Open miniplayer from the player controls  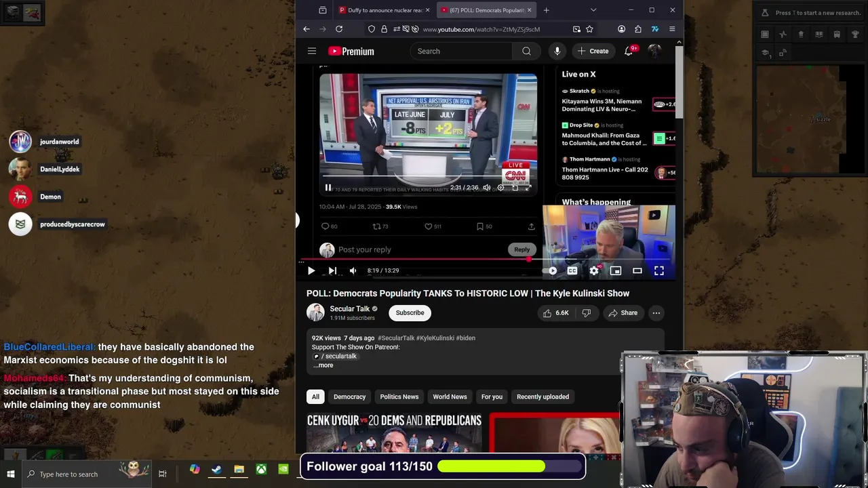coord(616,270)
